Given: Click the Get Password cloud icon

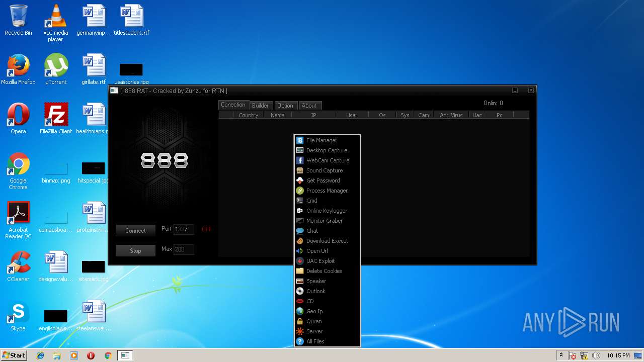Looking at the screenshot, I should pos(300,180).
